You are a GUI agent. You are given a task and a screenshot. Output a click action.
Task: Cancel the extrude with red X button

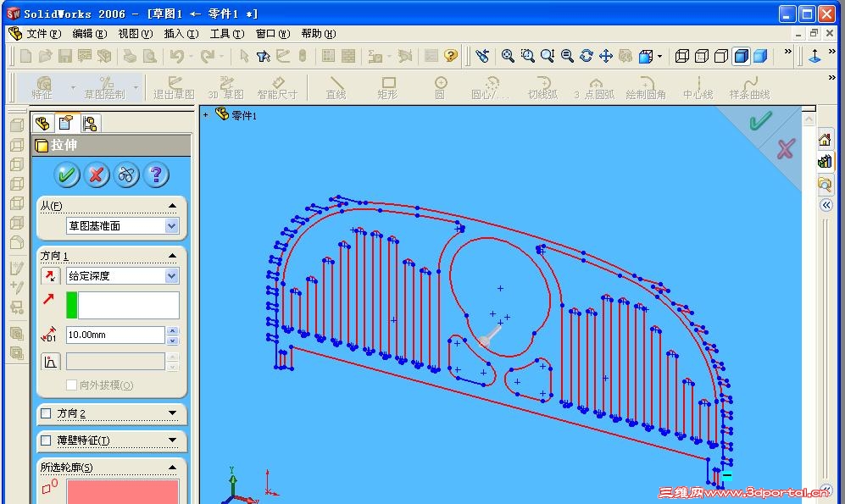tap(97, 174)
